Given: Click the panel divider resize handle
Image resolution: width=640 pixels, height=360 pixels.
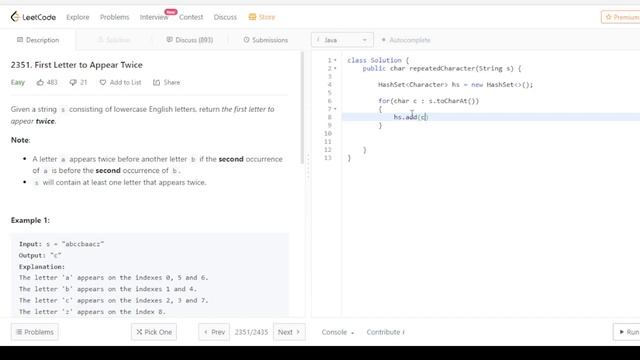Looking at the screenshot, I should pyautogui.click(x=308, y=167).
